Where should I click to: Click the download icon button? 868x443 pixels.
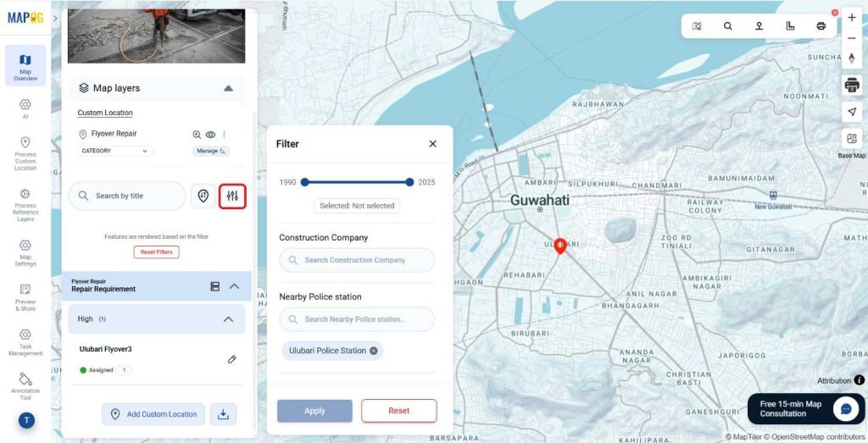pos(223,414)
